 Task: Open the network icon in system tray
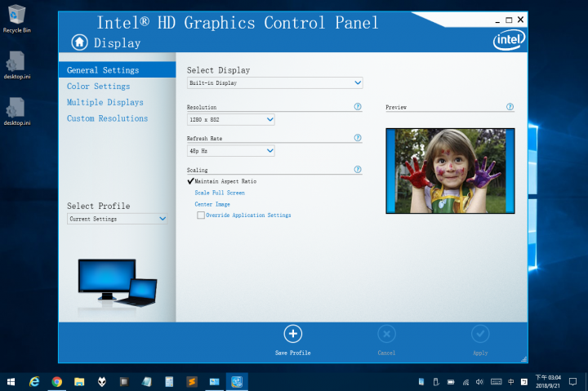[x=465, y=382]
